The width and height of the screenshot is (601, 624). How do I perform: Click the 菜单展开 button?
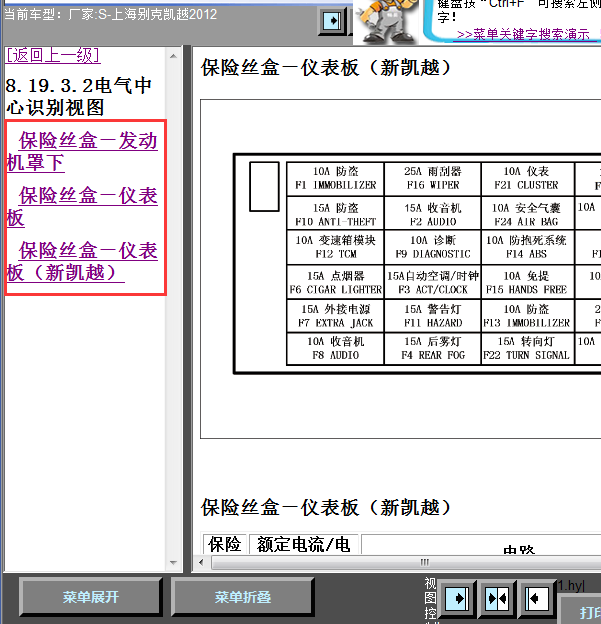click(x=91, y=597)
